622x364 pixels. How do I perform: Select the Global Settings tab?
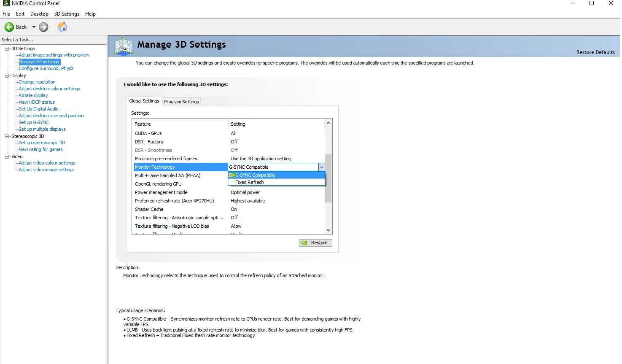[144, 101]
